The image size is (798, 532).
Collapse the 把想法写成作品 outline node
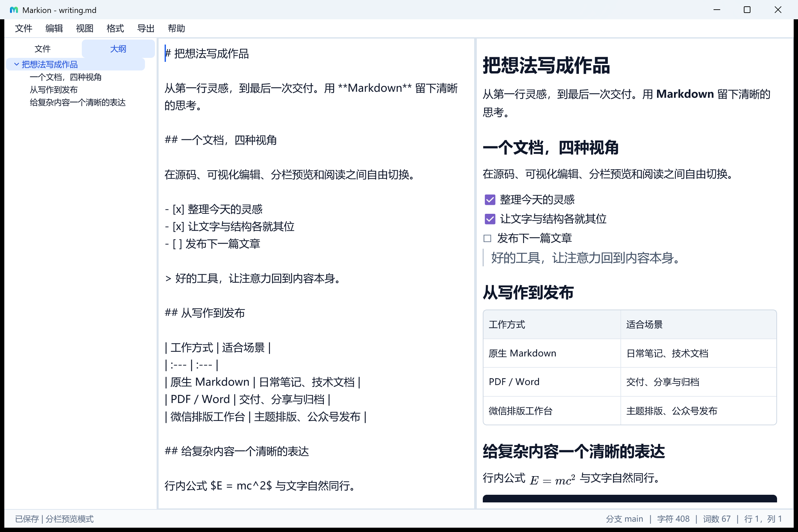click(16, 64)
